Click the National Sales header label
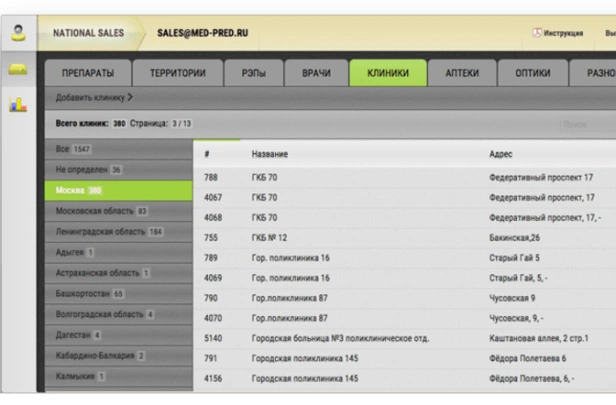 point(89,33)
